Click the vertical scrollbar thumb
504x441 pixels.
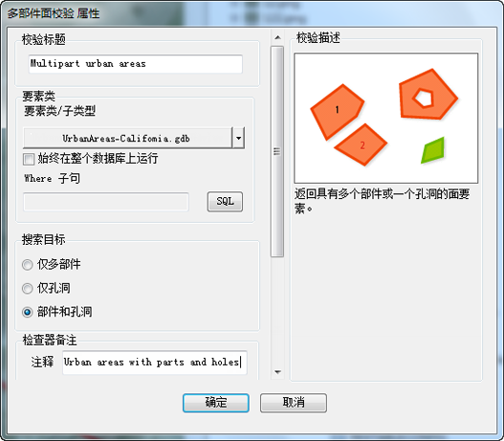click(277, 151)
